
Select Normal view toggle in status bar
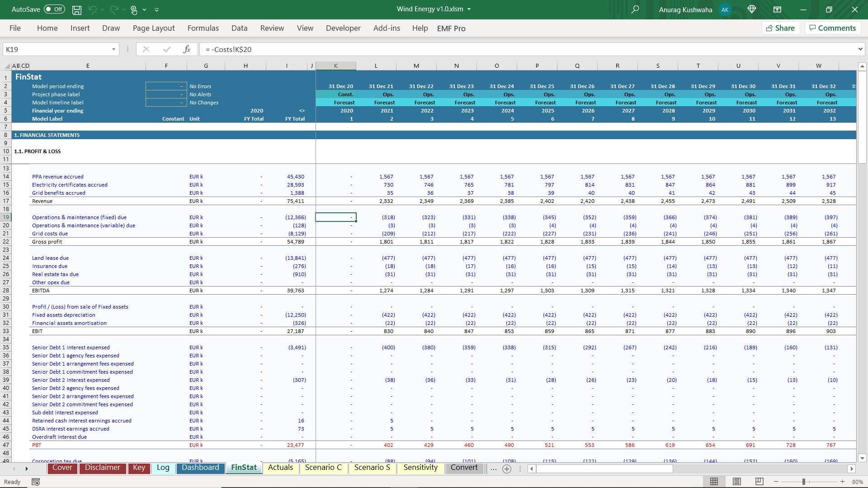point(714,482)
